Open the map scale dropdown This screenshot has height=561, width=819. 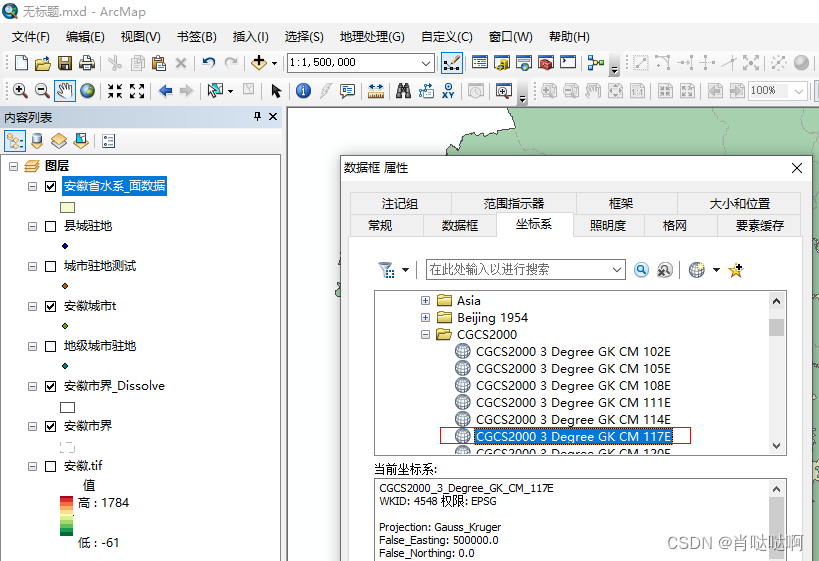pyautogui.click(x=426, y=63)
